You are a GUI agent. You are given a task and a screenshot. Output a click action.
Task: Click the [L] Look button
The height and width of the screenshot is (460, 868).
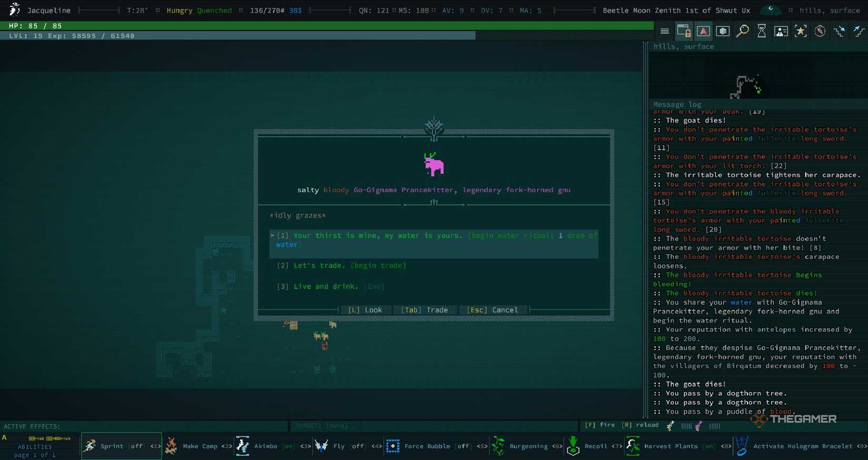(x=365, y=310)
